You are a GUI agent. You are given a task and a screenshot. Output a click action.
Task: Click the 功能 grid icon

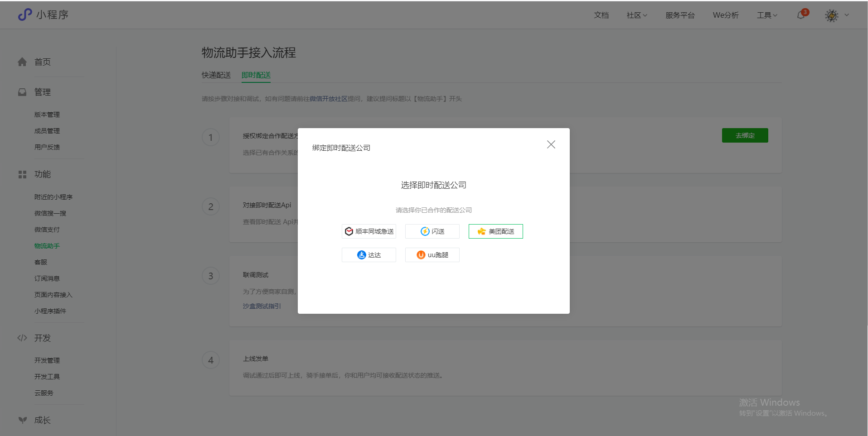coord(22,174)
